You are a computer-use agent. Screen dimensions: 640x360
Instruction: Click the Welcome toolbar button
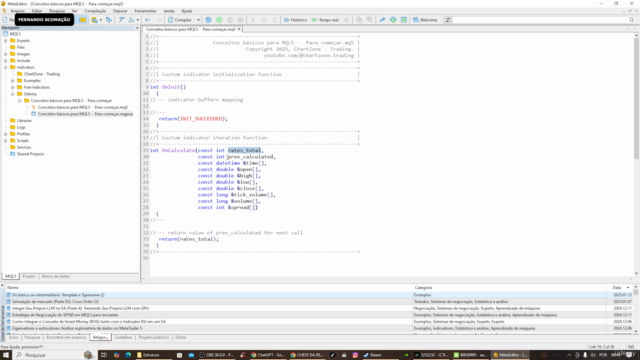click(425, 20)
